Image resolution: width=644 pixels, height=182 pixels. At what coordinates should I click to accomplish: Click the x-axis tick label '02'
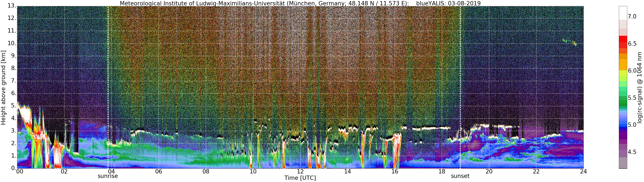(x=64, y=172)
